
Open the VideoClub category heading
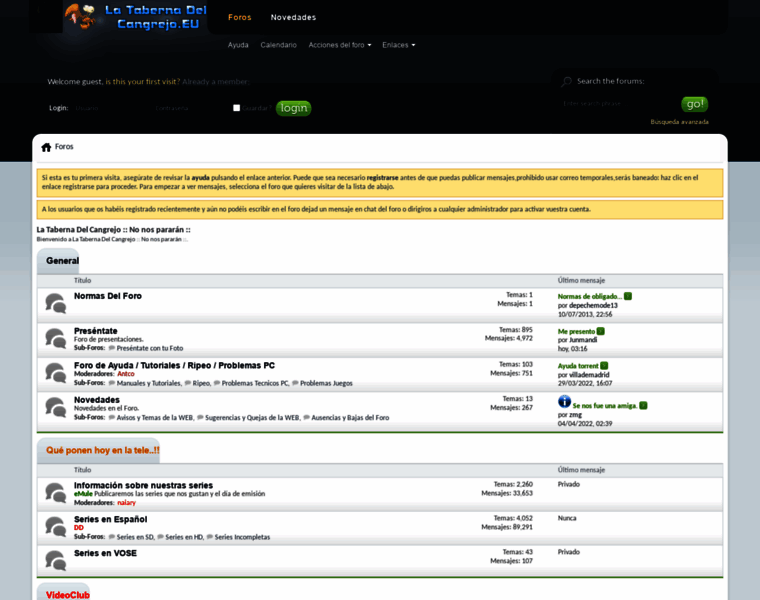coord(67,595)
